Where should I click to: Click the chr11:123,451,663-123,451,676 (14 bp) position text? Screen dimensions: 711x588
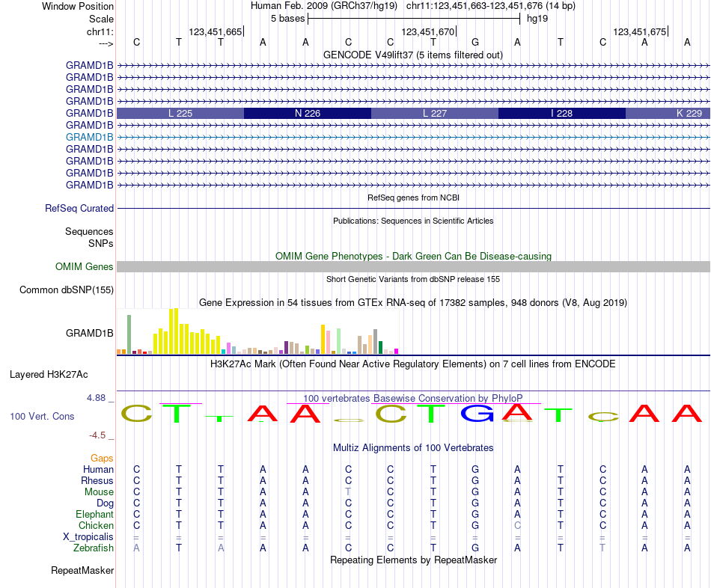click(491, 6)
